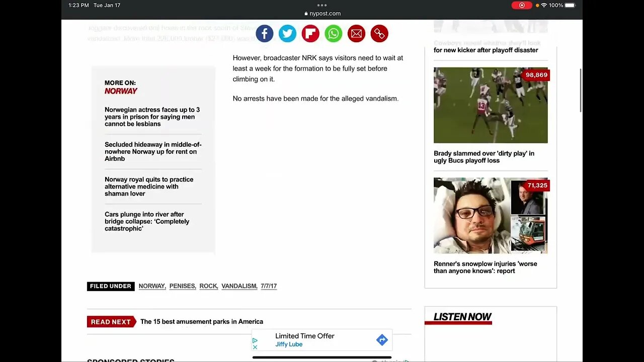Click the 98,869 view count badge
The width and height of the screenshot is (644, 362).
536,75
